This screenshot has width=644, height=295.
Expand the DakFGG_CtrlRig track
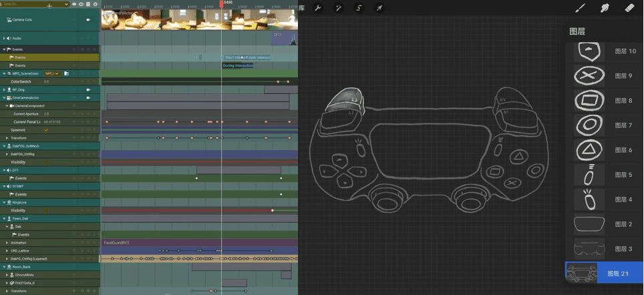tap(7, 154)
